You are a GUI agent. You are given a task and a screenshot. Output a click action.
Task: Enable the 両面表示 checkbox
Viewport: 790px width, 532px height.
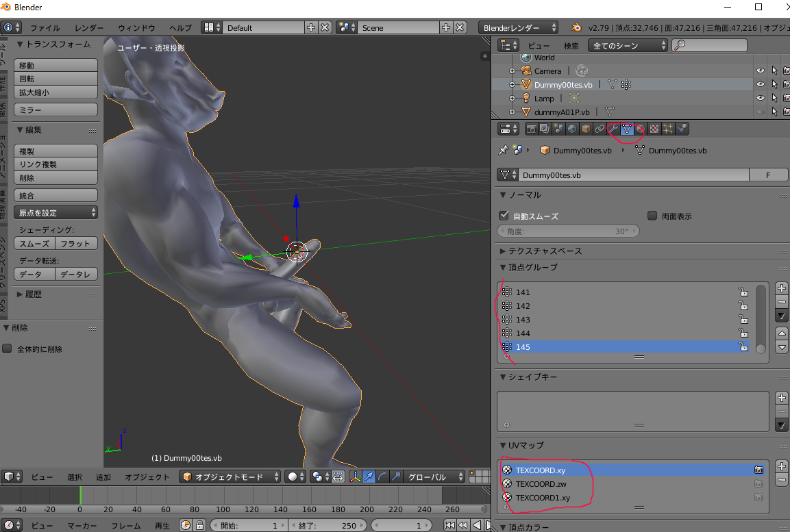652,216
